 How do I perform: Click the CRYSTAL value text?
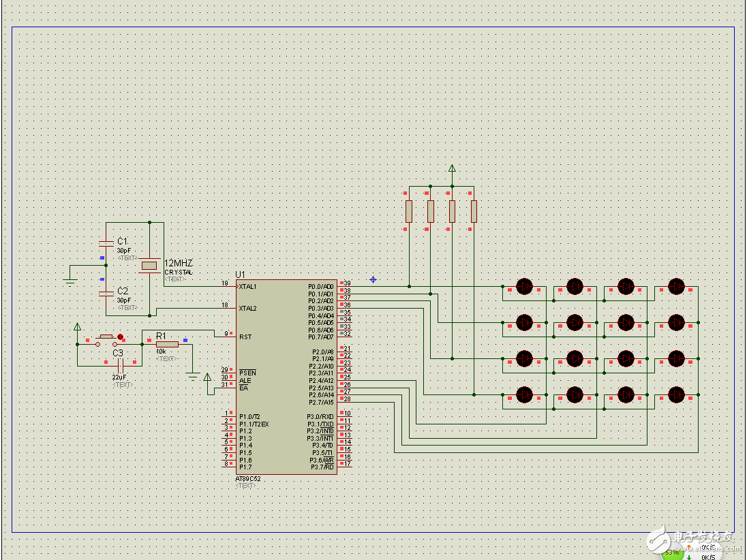click(179, 273)
